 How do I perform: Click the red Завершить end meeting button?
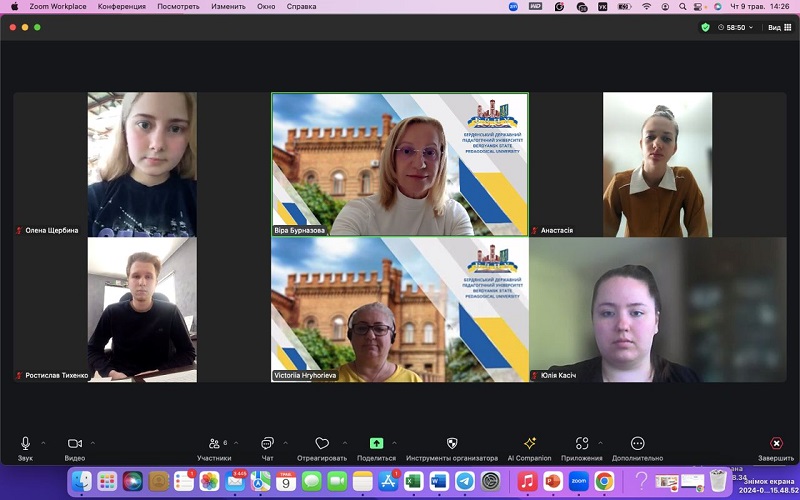click(776, 443)
